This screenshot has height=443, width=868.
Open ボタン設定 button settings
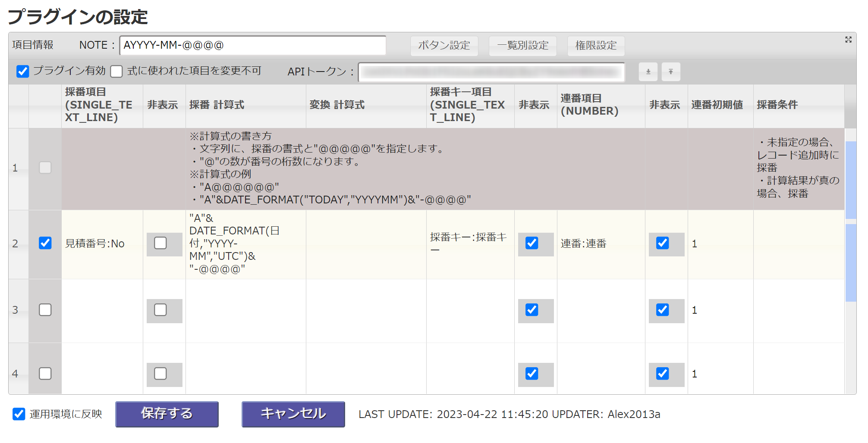pyautogui.click(x=444, y=46)
